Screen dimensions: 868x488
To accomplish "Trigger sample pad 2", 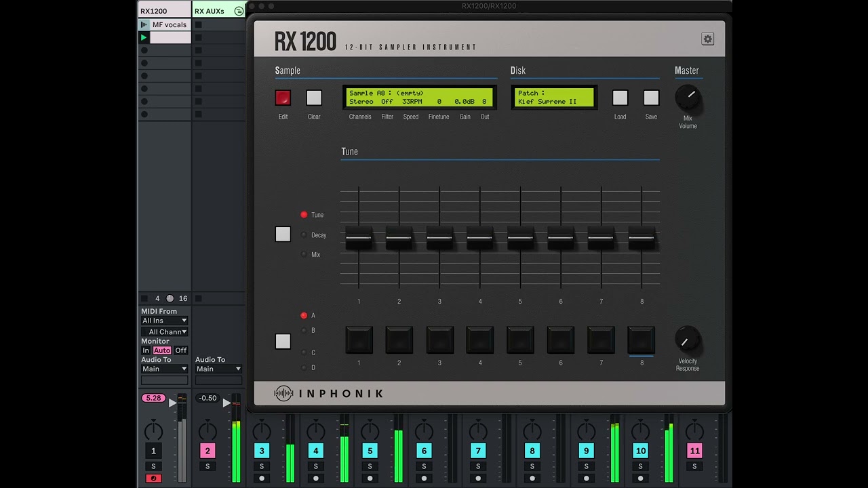I will click(x=399, y=340).
